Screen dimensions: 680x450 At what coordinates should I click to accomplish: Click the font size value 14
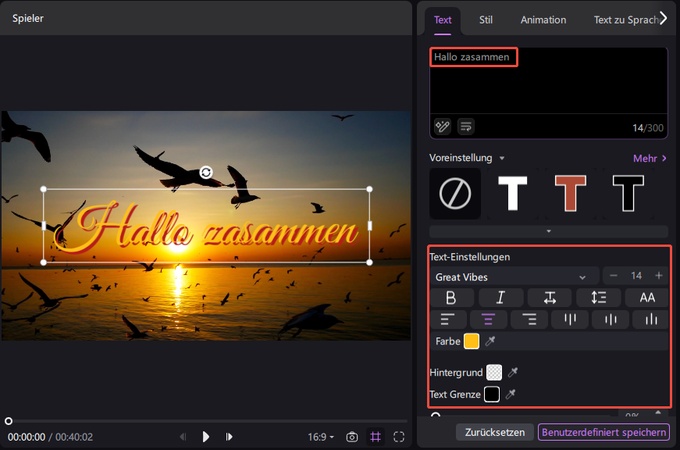[x=636, y=276]
